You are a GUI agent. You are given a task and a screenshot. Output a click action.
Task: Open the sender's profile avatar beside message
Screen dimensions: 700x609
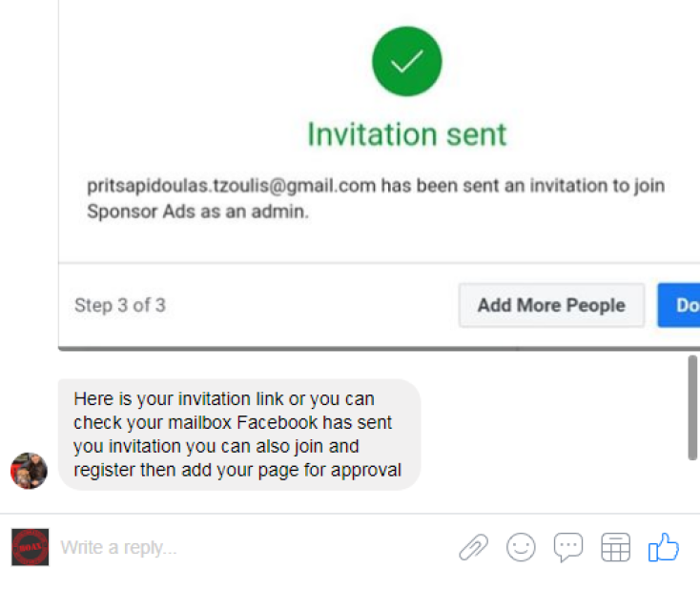point(29,471)
